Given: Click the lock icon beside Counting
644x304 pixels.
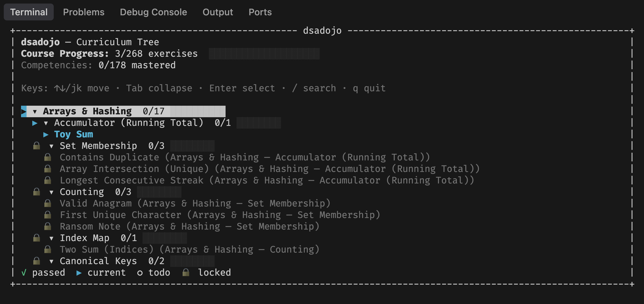Looking at the screenshot, I should [x=36, y=192].
